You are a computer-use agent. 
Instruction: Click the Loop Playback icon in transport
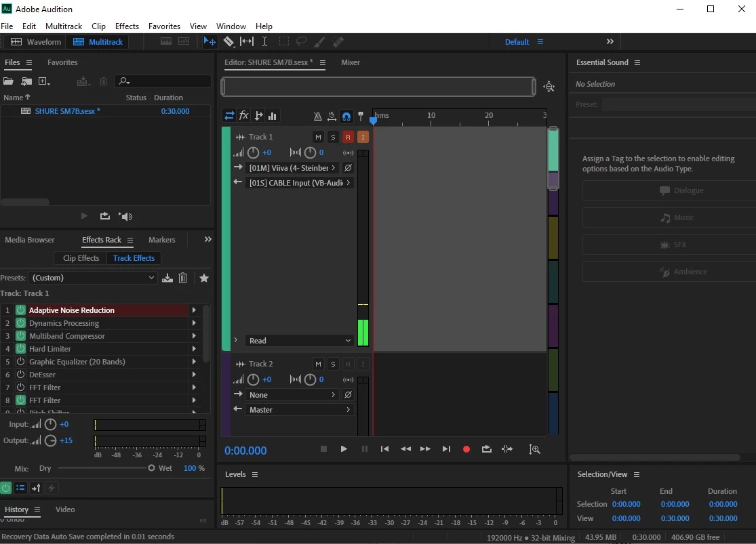486,449
